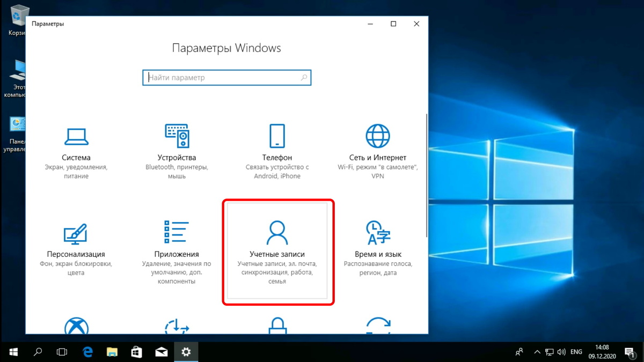This screenshot has width=644, height=362.
Task: Open the network status tray icon
Action: [x=550, y=352]
